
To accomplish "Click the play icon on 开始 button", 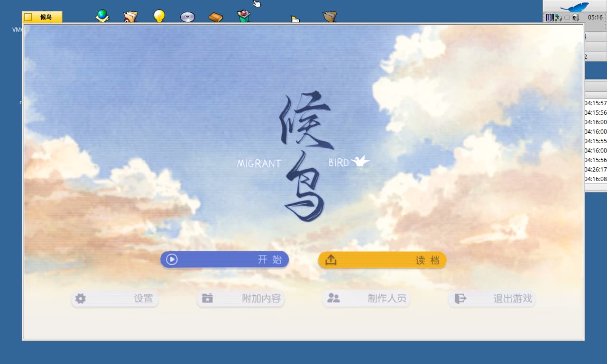I will 172,259.
